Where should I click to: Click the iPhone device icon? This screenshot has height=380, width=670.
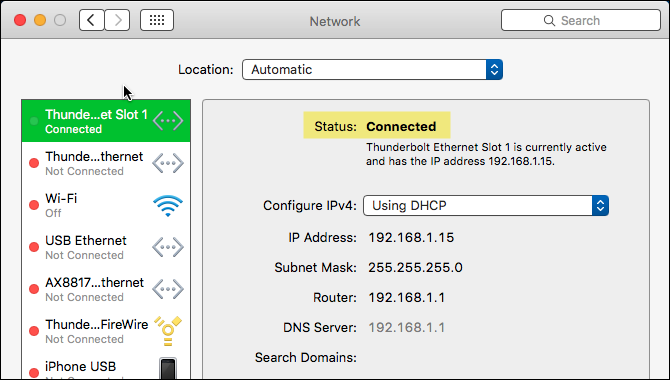168,368
